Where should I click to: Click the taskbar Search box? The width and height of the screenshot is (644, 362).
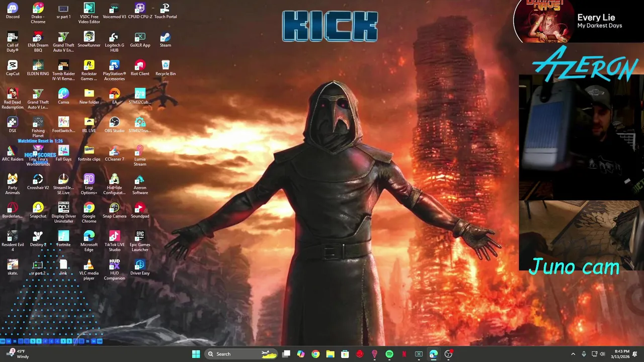242,354
